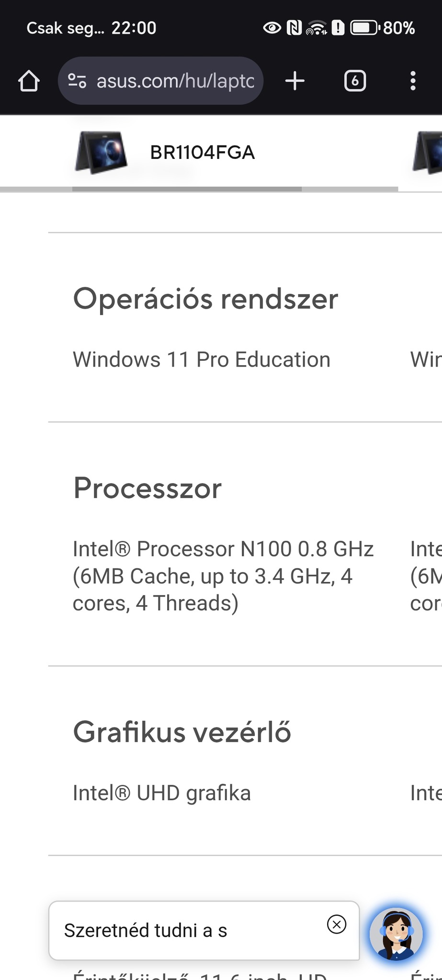Dismiss the "Szeretnéd tudni" chat bubble
The height and width of the screenshot is (980, 442).
(x=337, y=924)
